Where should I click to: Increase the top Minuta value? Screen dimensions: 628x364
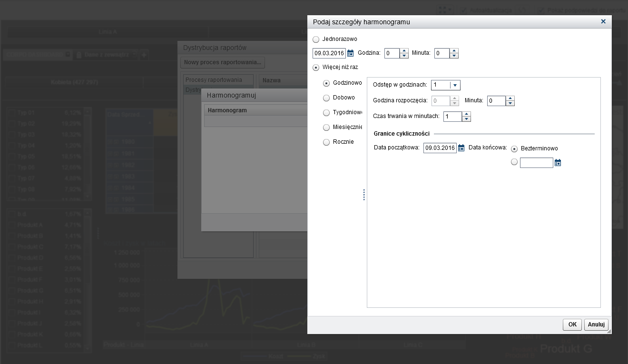pos(454,51)
